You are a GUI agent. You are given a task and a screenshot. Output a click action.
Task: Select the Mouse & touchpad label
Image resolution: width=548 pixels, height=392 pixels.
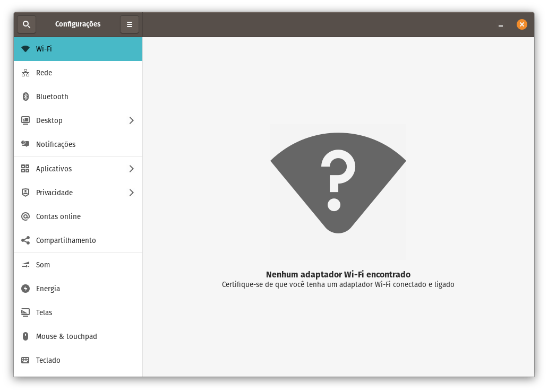pyautogui.click(x=66, y=336)
